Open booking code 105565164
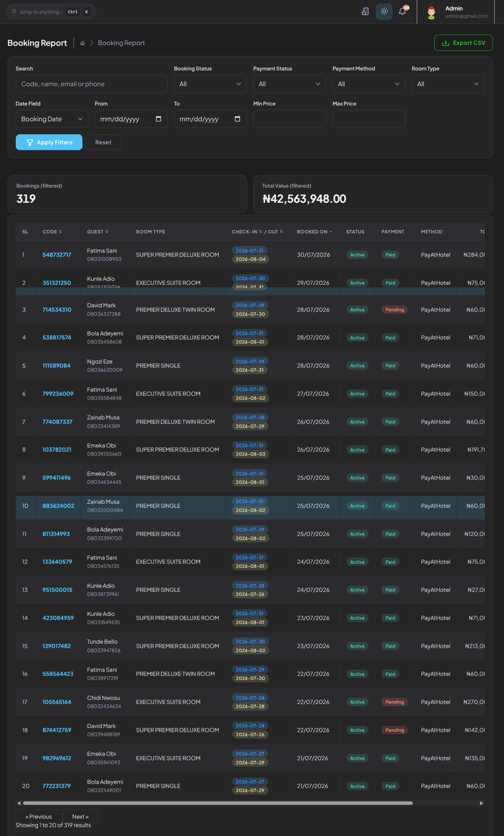 tap(57, 702)
